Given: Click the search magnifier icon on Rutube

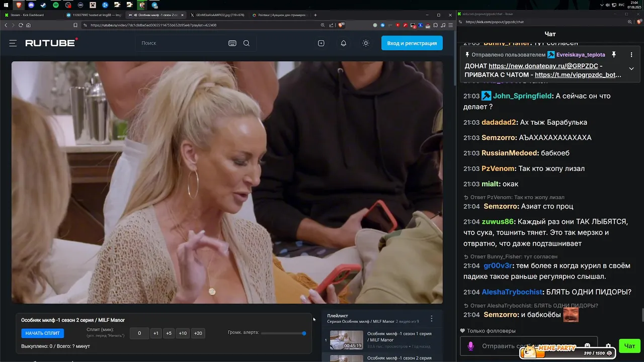Looking at the screenshot, I should (247, 43).
